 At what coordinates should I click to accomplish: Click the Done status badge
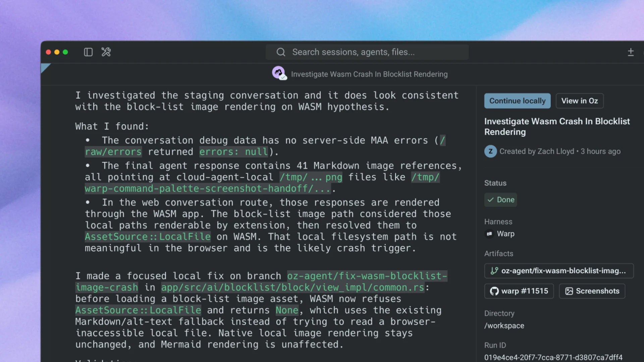[500, 200]
